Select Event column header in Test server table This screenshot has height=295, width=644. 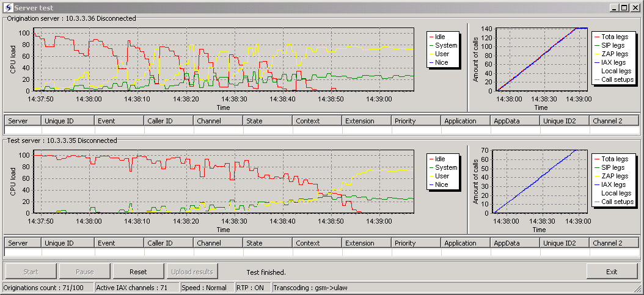(x=120, y=243)
